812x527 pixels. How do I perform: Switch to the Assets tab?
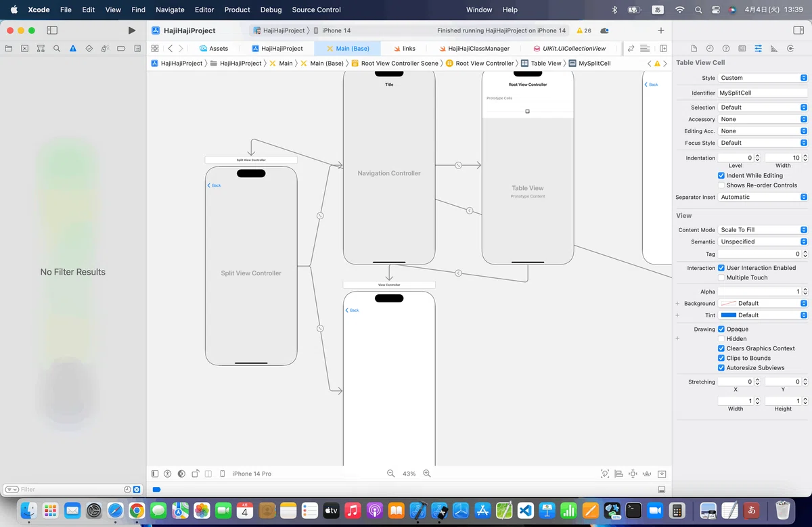click(214, 49)
